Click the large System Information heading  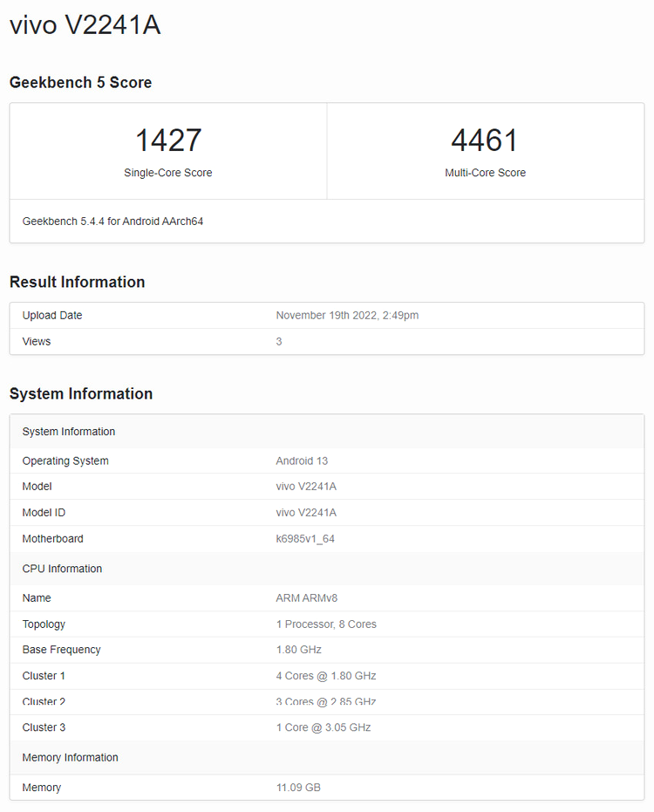click(81, 393)
